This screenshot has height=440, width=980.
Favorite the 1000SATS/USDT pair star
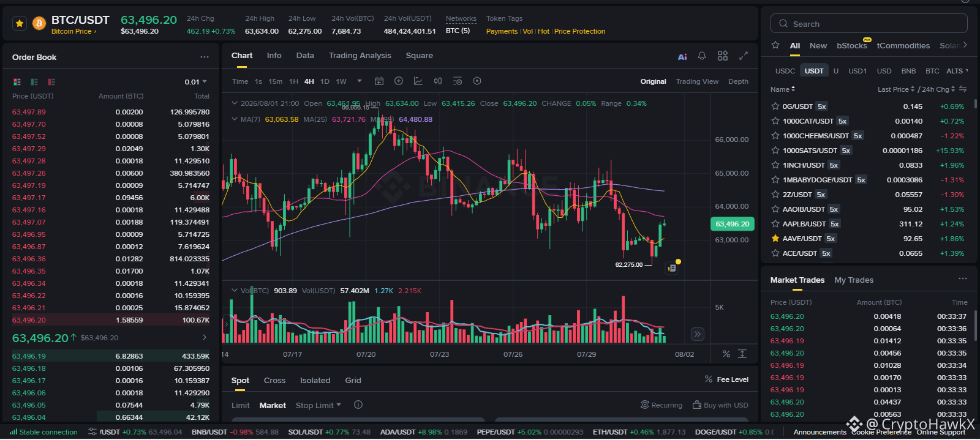coord(775,150)
